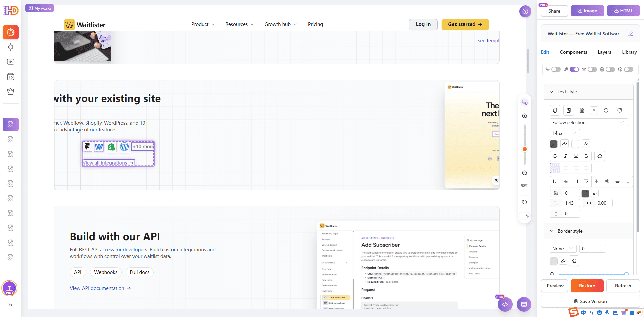Export as HTML button
The width and height of the screenshot is (644, 317).
[624, 11]
